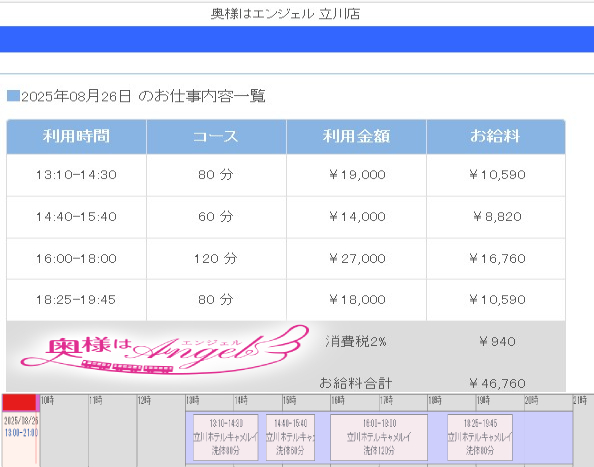Click the 10時 hour header in the timeline
The height and width of the screenshot is (467, 594).
click(x=48, y=400)
